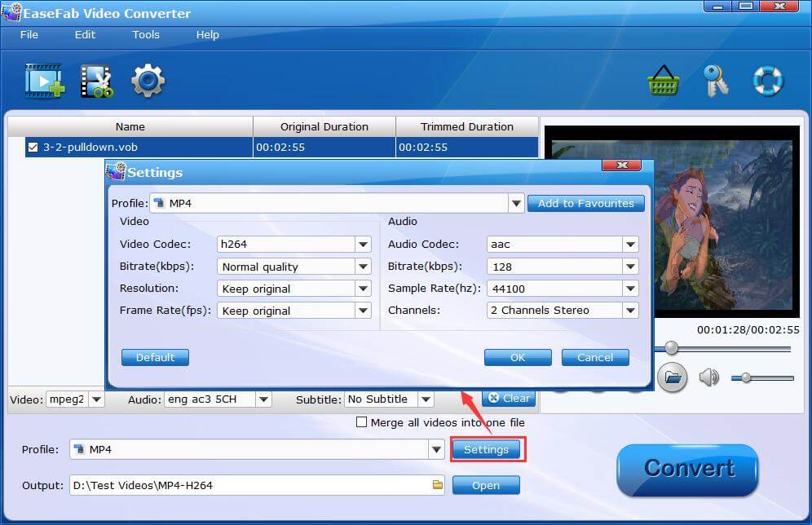
Task: Click the yellow folder icon beside Output path
Action: coord(435,484)
